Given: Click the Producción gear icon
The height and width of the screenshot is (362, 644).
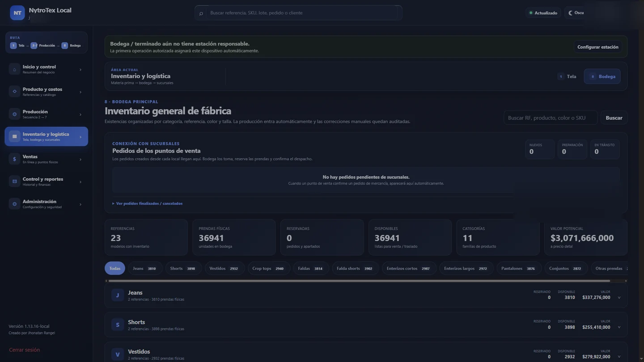Looking at the screenshot, I should point(14,114).
